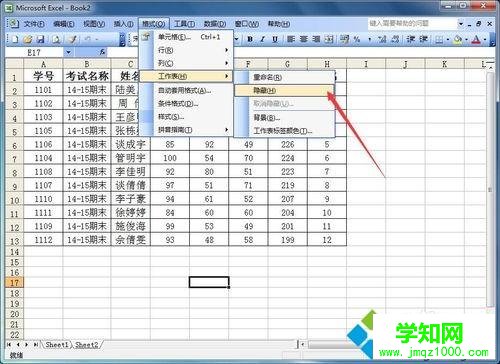
Task: Apply Currency style
Action: coord(344,40)
